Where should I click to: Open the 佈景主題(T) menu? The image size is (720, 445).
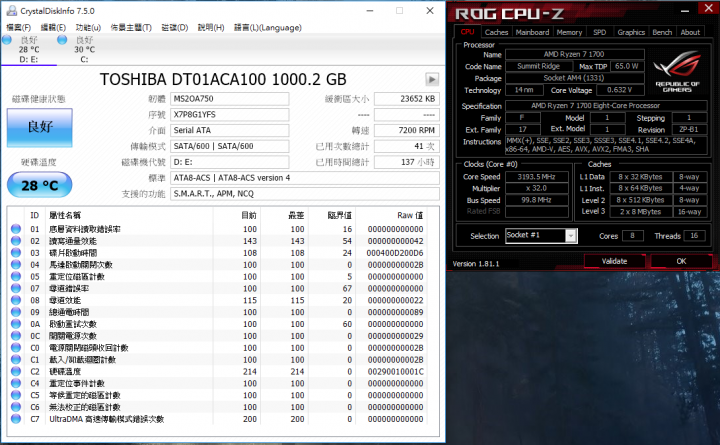coord(131,28)
